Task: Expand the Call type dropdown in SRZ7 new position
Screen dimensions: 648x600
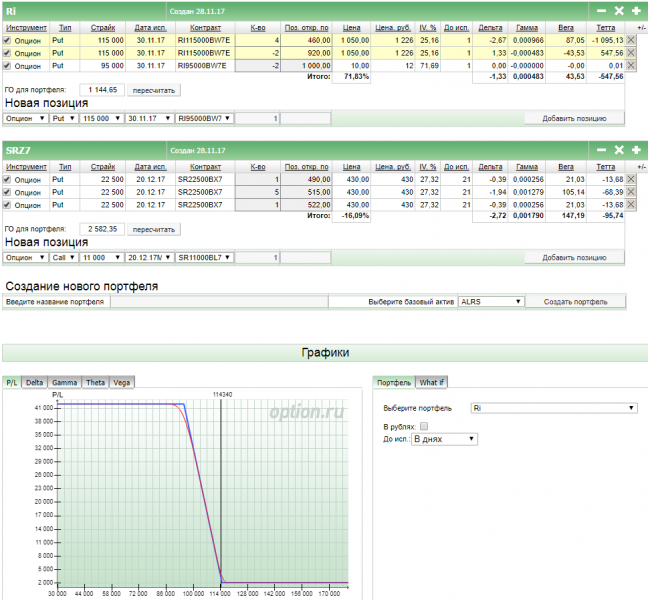Action: click(65, 257)
